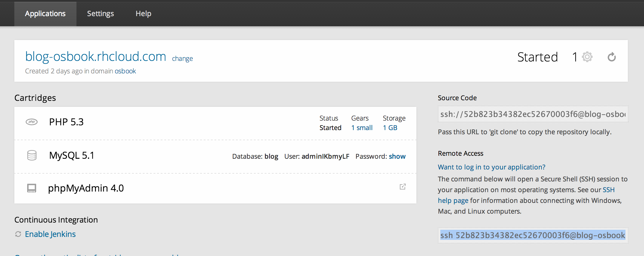Click the Jenkins refresh icon
The width and height of the screenshot is (644, 256).
pos(18,234)
